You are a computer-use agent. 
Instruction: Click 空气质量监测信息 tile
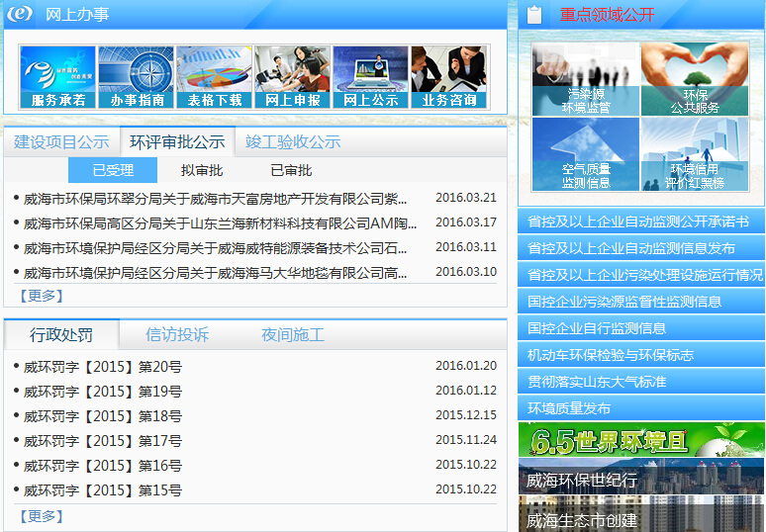[x=585, y=154]
